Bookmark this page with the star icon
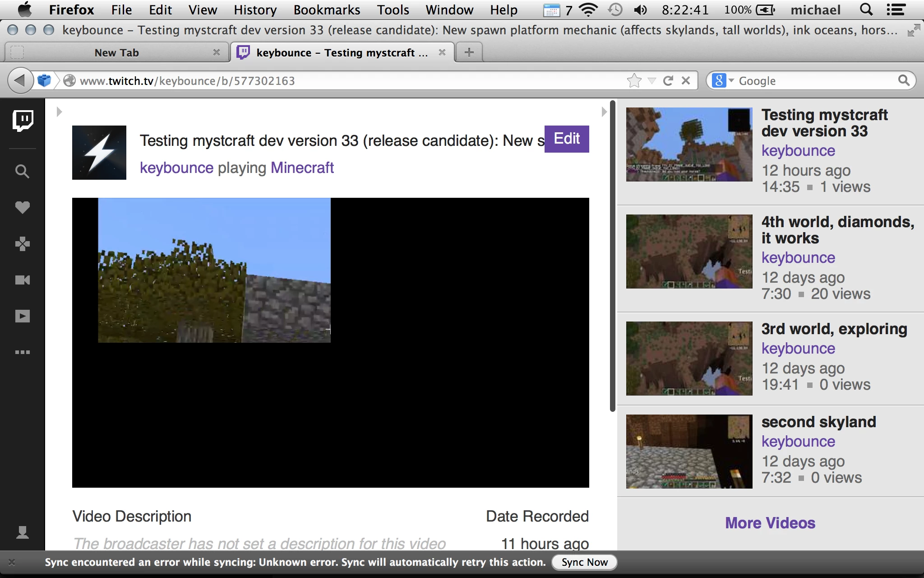The width and height of the screenshot is (924, 578). (x=634, y=81)
